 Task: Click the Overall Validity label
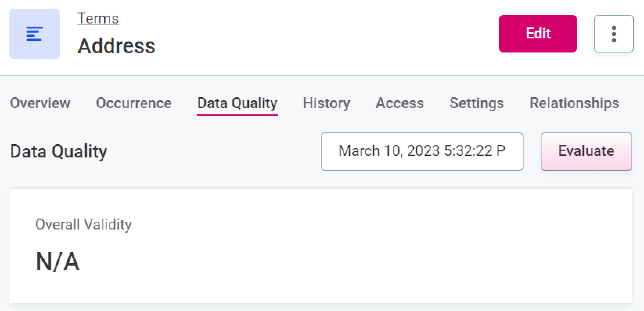(83, 224)
